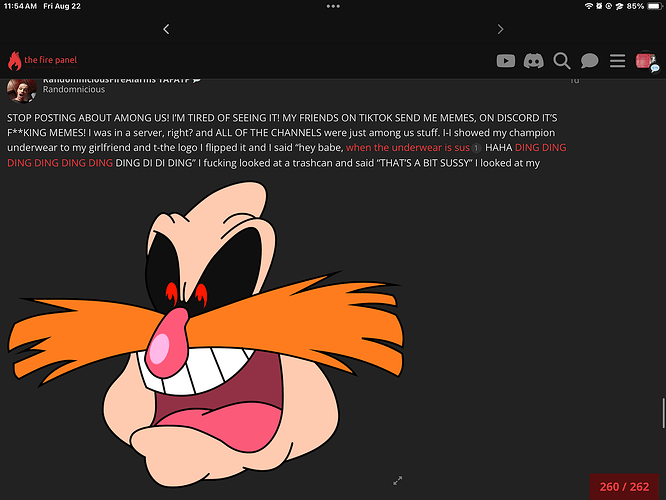The height and width of the screenshot is (500, 666).
Task: Expand the Eggman image with the arrows icon
Action: (x=398, y=481)
